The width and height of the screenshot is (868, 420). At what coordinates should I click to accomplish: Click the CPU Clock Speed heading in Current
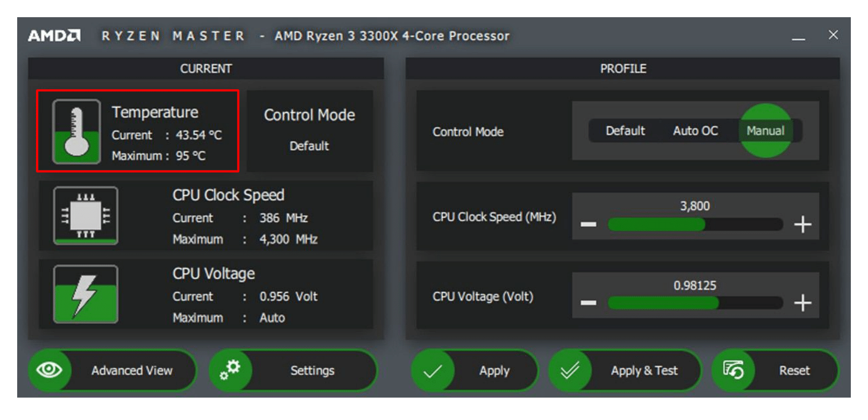coord(229,195)
